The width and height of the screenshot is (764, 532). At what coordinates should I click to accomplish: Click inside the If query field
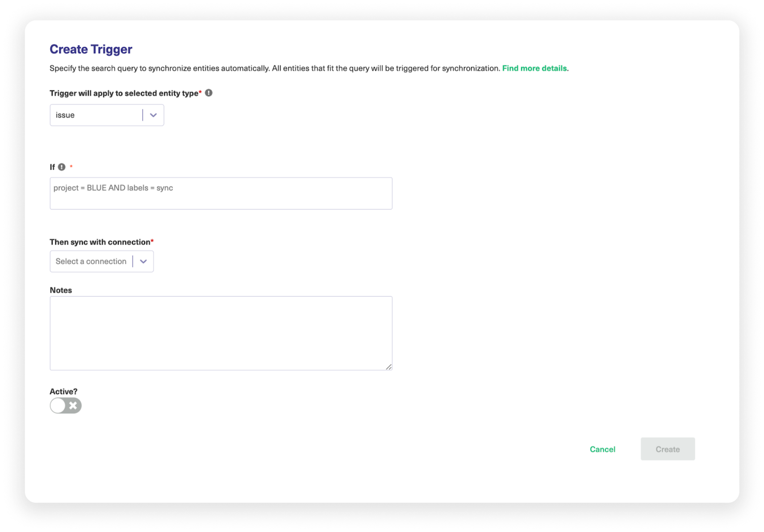[x=221, y=193]
